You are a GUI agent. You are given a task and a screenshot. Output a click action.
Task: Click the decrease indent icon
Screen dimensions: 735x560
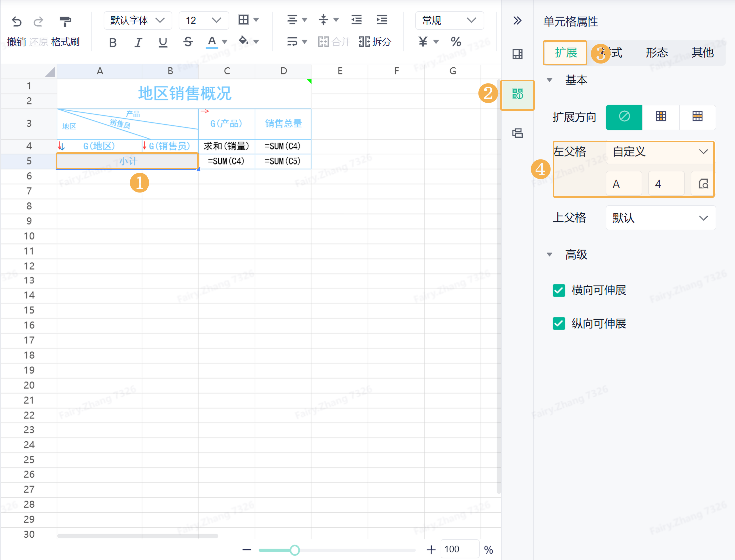click(357, 20)
